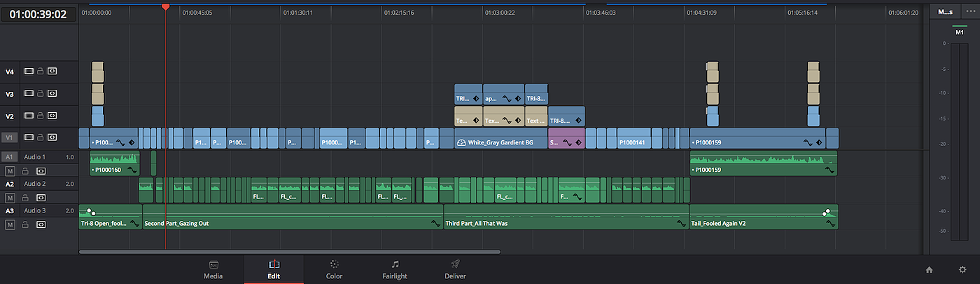Click the V1 destination track selector

[x=10, y=138]
